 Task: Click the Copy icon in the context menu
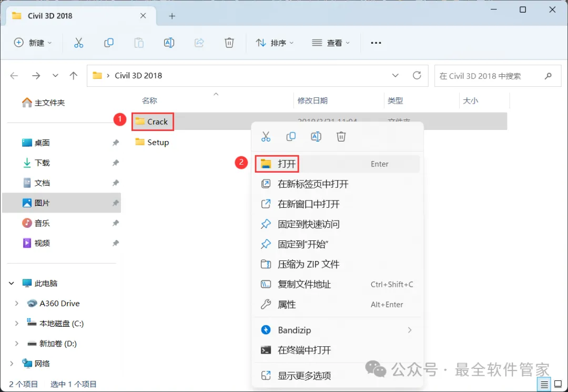[291, 137]
